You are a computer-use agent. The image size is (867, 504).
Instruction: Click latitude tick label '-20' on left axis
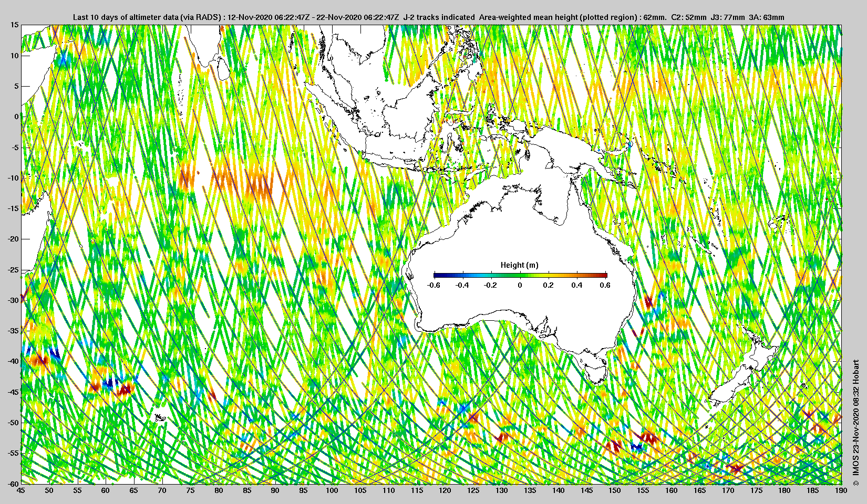click(x=13, y=239)
